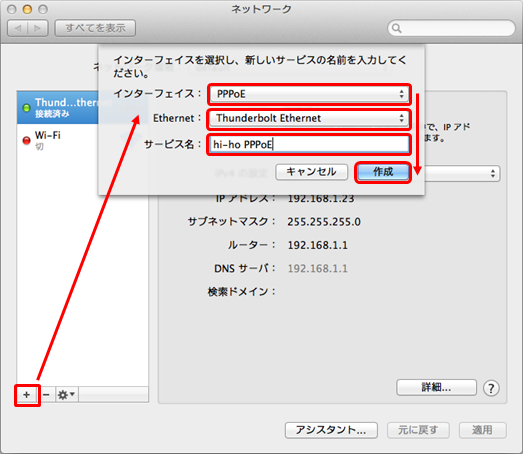The height and width of the screenshot is (454, 523).
Task: Click the minus button to remove service
Action: [x=46, y=395]
